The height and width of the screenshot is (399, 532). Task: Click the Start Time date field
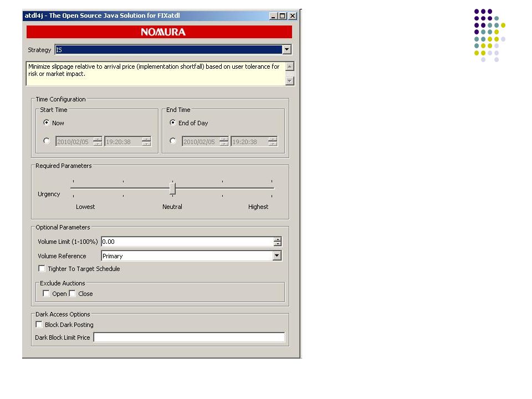click(x=75, y=141)
